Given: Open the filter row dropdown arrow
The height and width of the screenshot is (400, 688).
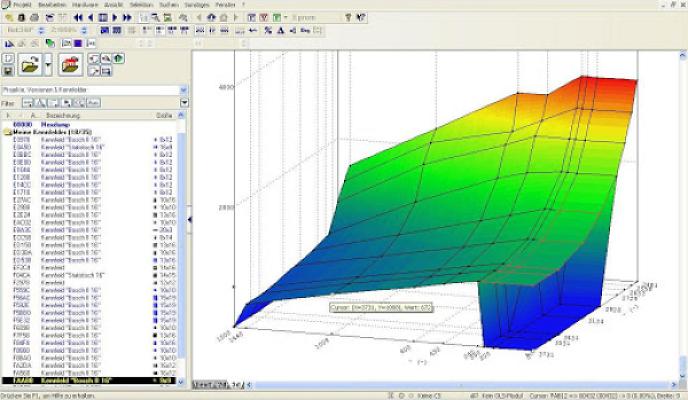Looking at the screenshot, I should (x=184, y=102).
